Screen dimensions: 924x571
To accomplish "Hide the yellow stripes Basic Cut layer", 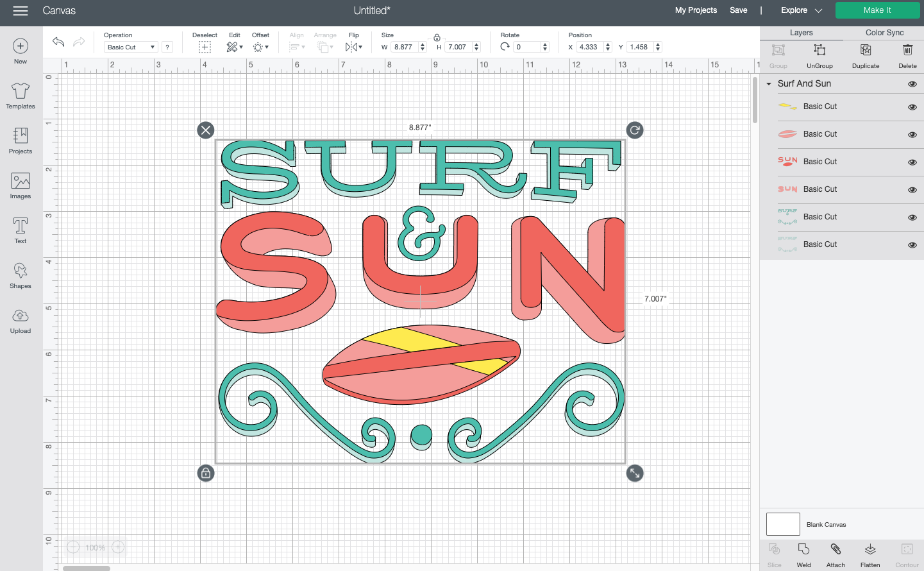I will [x=912, y=107].
